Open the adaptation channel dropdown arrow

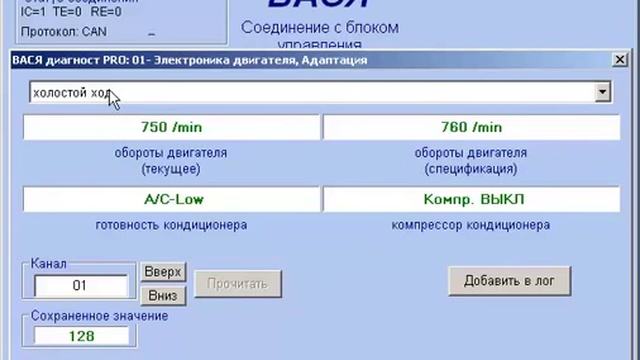[x=602, y=92]
